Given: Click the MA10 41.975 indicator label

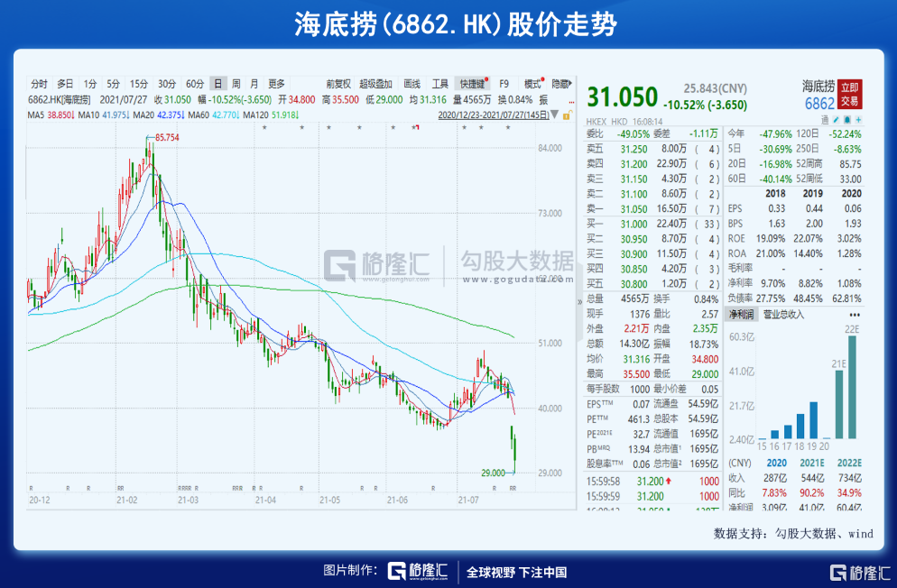Looking at the screenshot, I should pyautogui.click(x=104, y=115).
